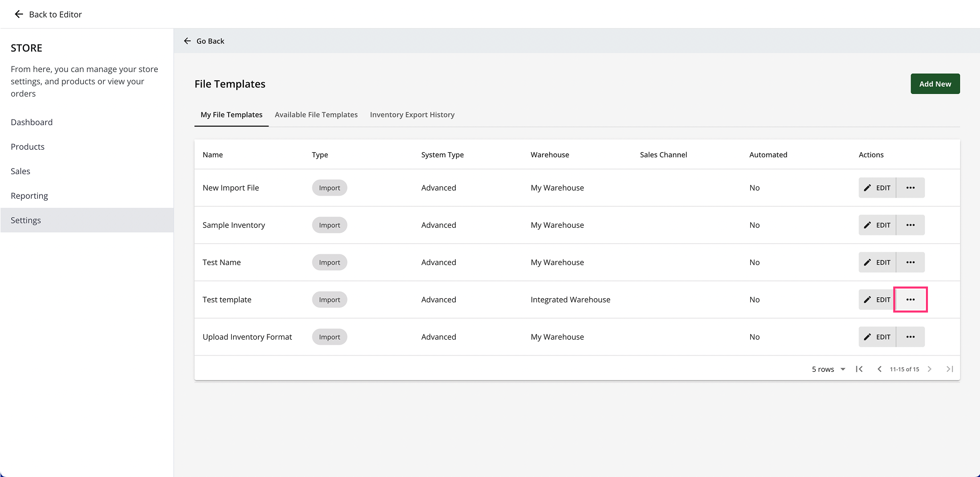Open more actions for New Import File
This screenshot has height=477, width=980.
911,188
